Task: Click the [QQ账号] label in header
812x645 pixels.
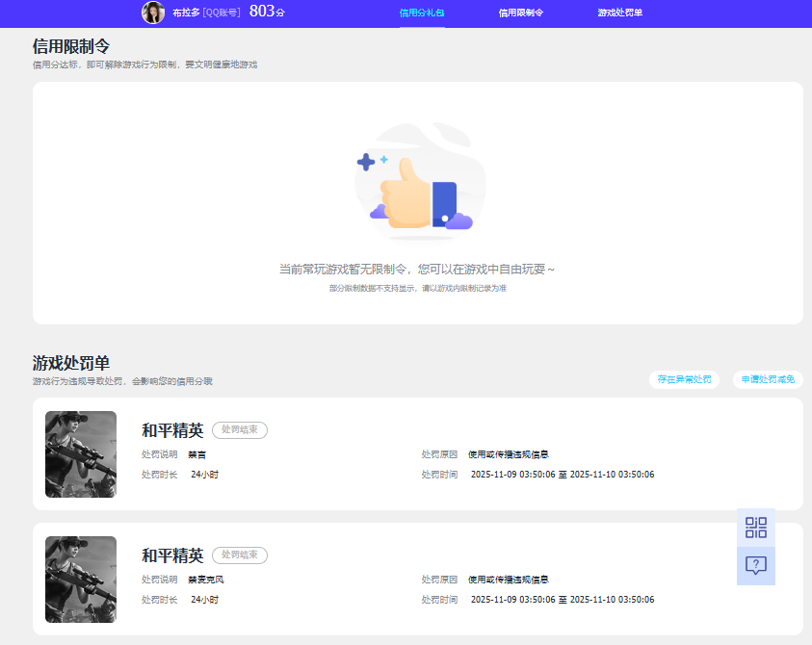Action: click(x=222, y=13)
